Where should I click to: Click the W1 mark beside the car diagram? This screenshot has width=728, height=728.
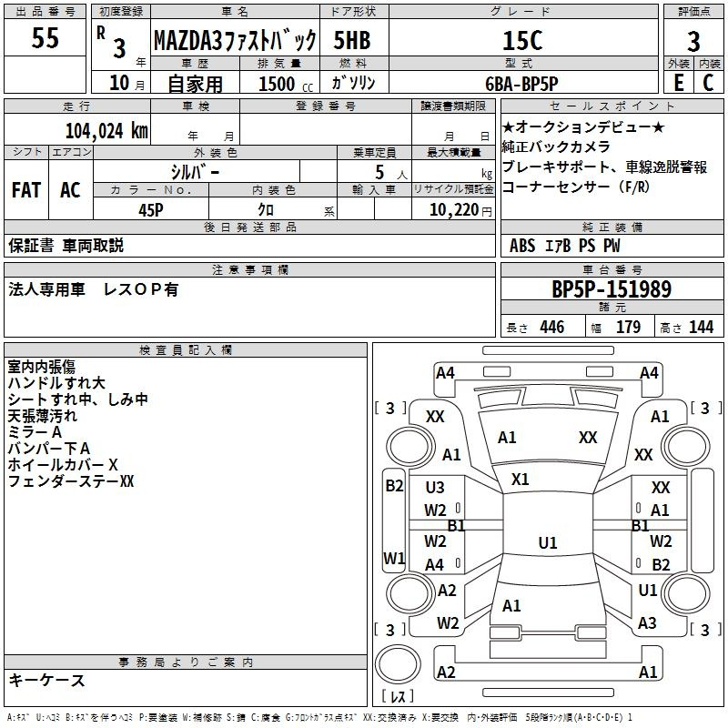393,558
